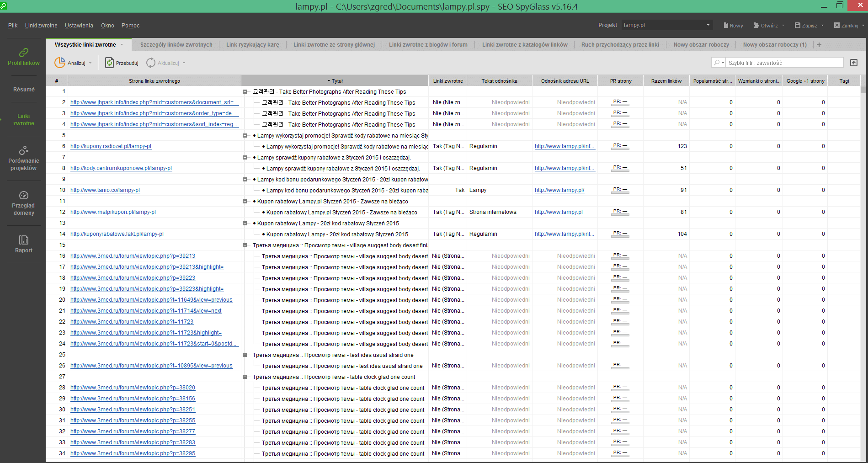Open the Profil linków sidebar icon

coord(24,53)
